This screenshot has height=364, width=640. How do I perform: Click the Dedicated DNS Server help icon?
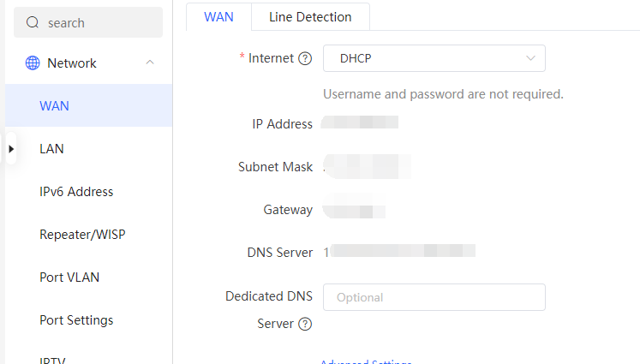pos(305,324)
